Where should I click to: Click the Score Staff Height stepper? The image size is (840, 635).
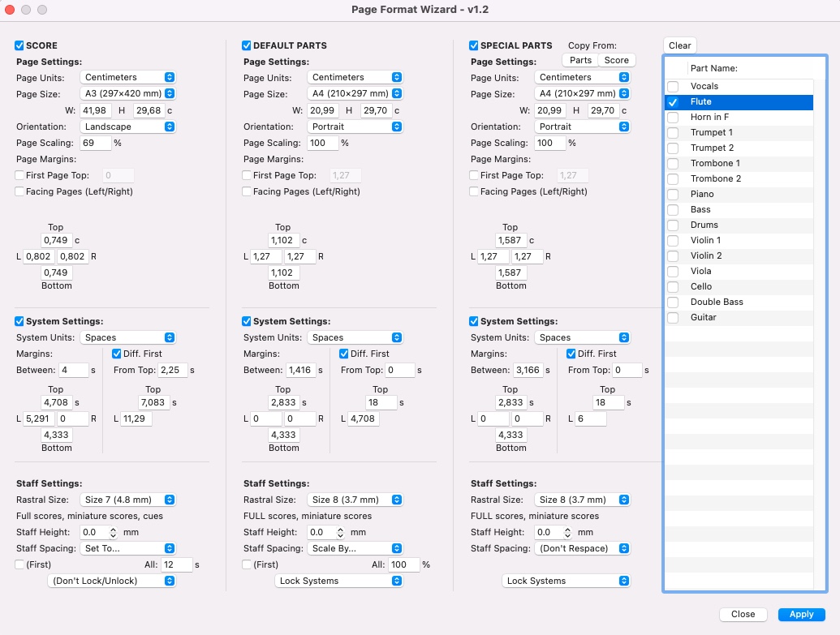[x=113, y=532]
